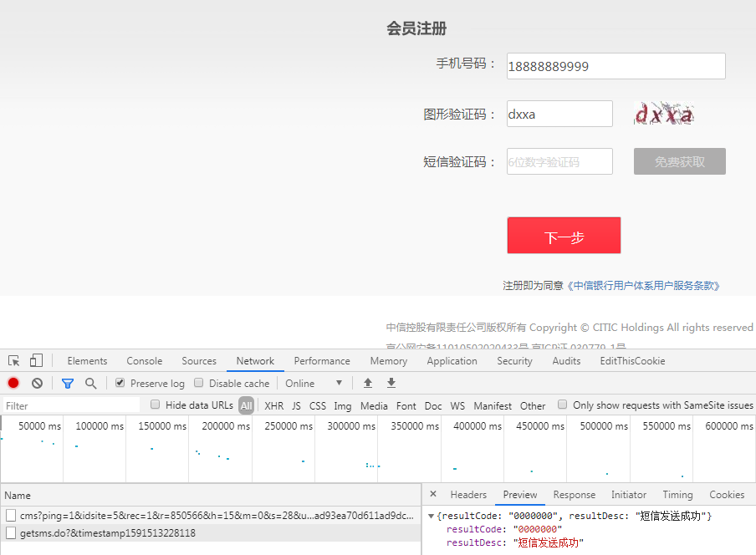Filter requests by WS
The height and width of the screenshot is (555, 756).
point(457,405)
